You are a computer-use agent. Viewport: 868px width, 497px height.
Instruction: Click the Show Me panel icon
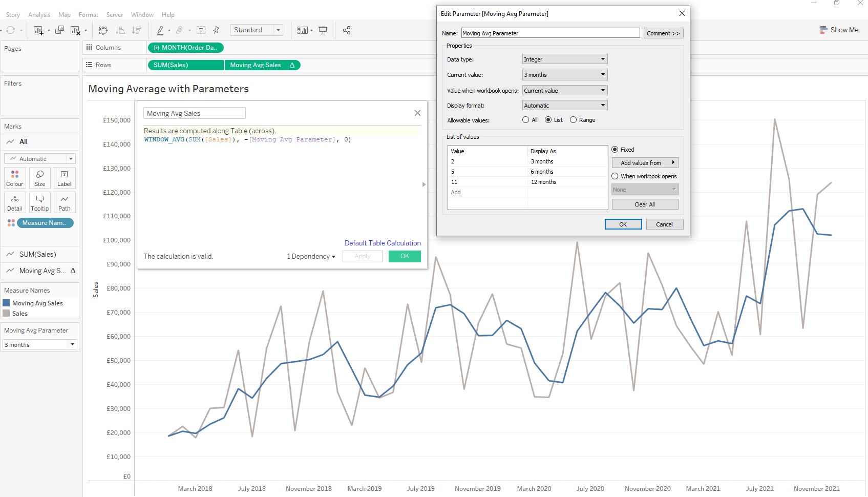(839, 29)
